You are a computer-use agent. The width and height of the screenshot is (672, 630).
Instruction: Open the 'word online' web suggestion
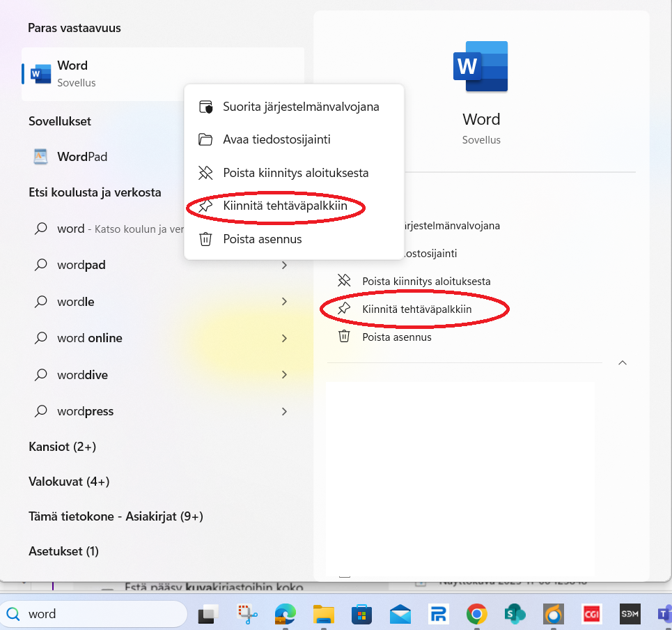coord(90,338)
